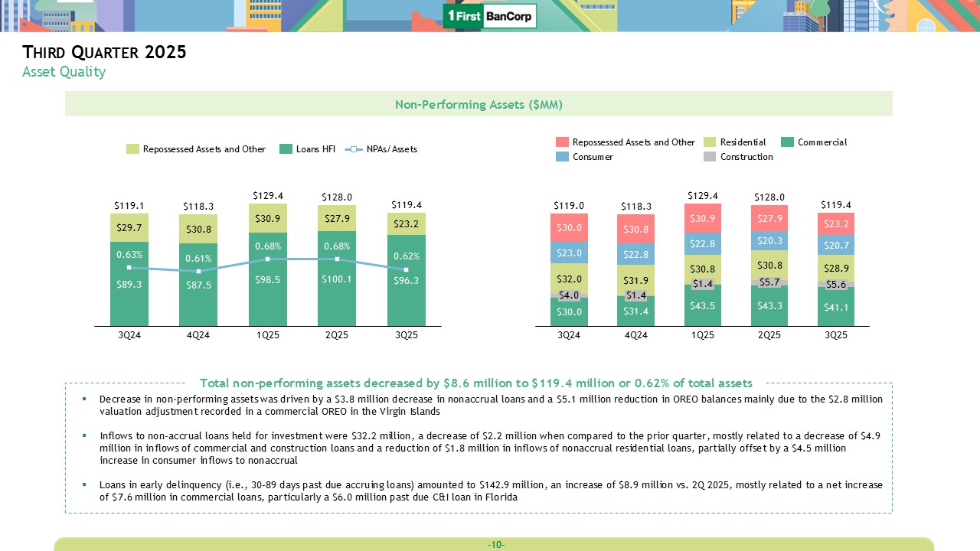This screenshot has width=980, height=551.
Task: Select the gray Construction legend swatch
Action: [710, 157]
